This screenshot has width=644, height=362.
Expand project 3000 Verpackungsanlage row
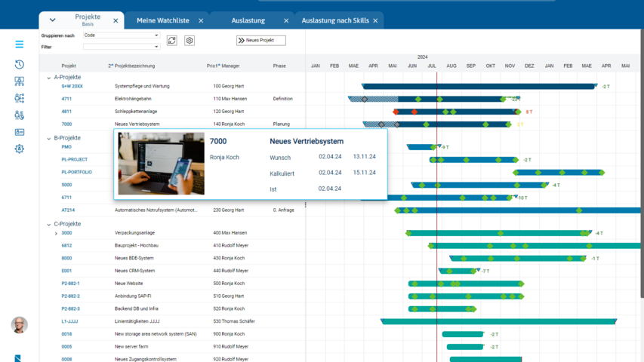tap(56, 234)
